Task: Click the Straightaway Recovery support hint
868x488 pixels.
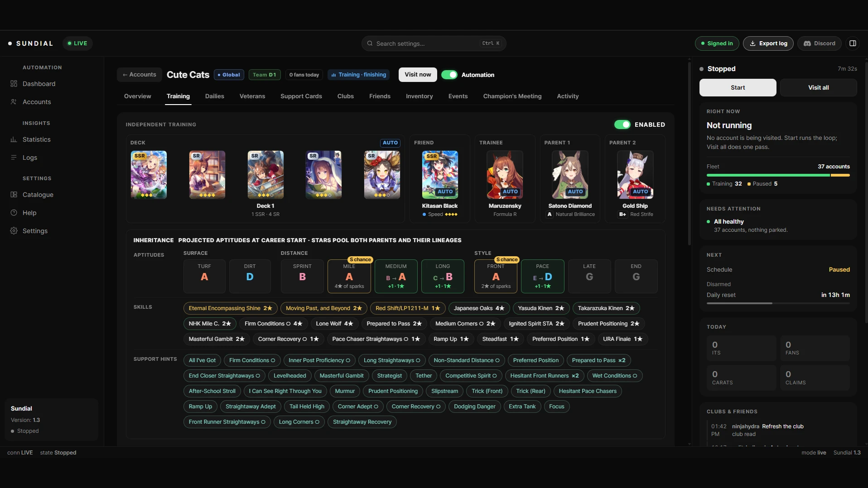Action: pyautogui.click(x=362, y=422)
